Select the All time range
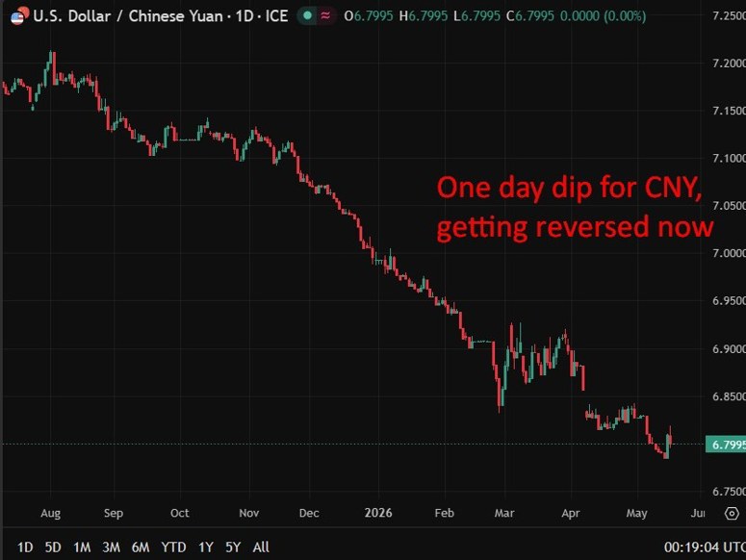Screen dimensions: 746x560 261,547
